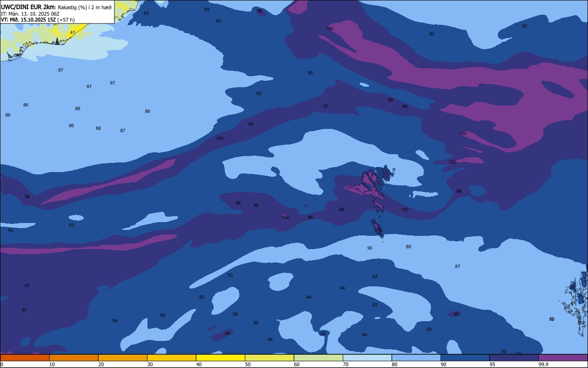Click the legend tick label '10'
This screenshot has height=368, width=588.
[52, 364]
